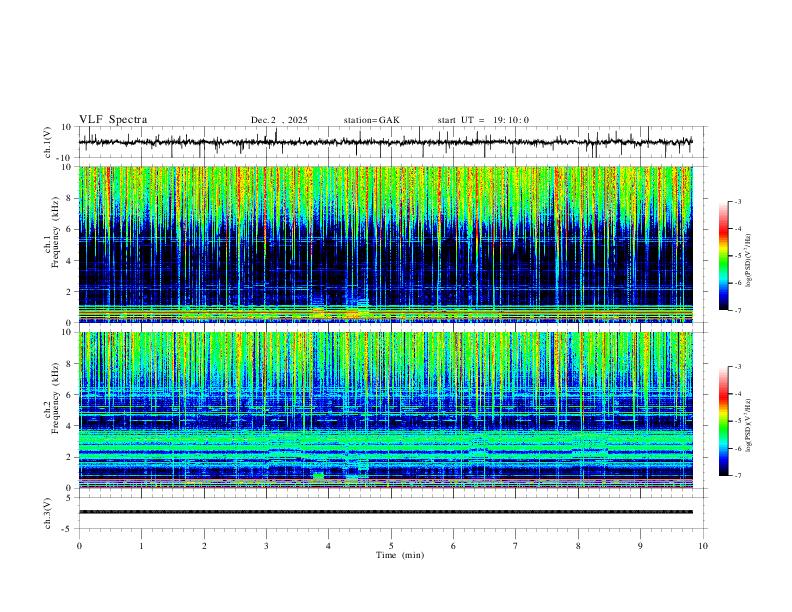Screen dimensions: 792x612
Task: Click the ch.2 spectrogram plot
Action: click(386, 410)
